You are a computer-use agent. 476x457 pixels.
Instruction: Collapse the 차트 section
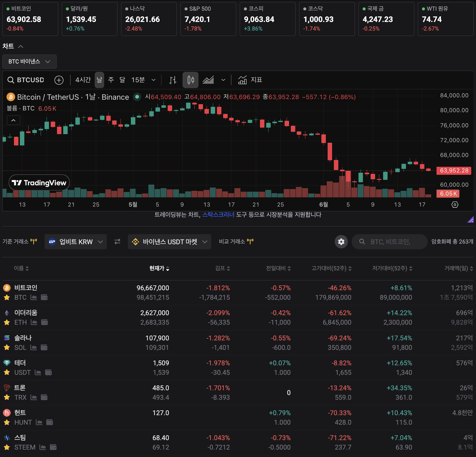tap(21, 46)
